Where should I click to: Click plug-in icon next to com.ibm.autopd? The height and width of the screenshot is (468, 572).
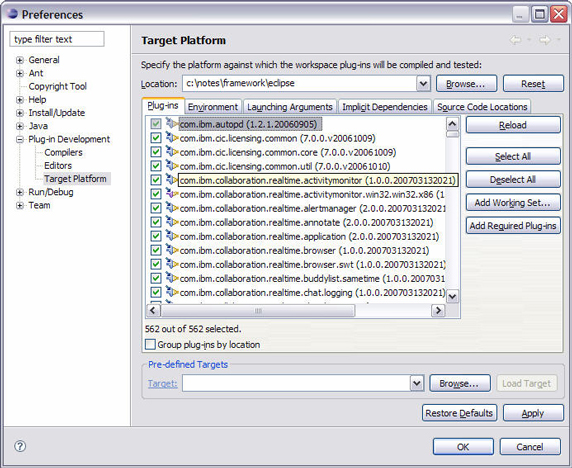click(x=172, y=124)
